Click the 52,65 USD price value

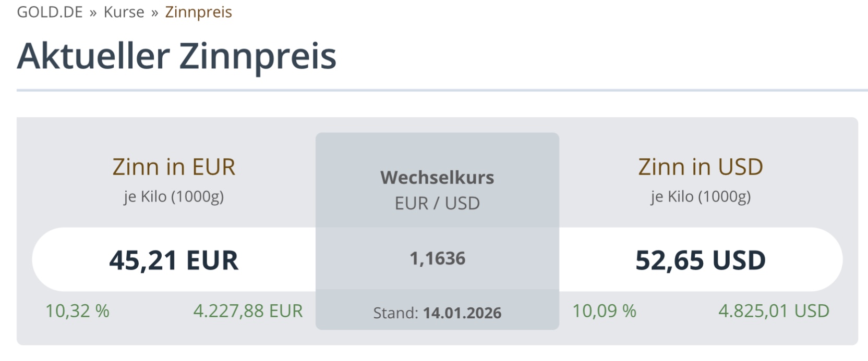700,260
